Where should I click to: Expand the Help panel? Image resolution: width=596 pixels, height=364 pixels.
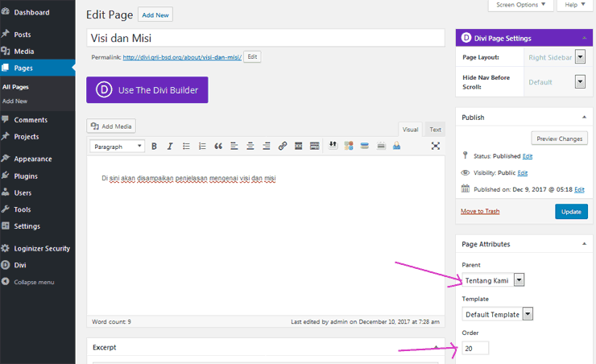(575, 5)
